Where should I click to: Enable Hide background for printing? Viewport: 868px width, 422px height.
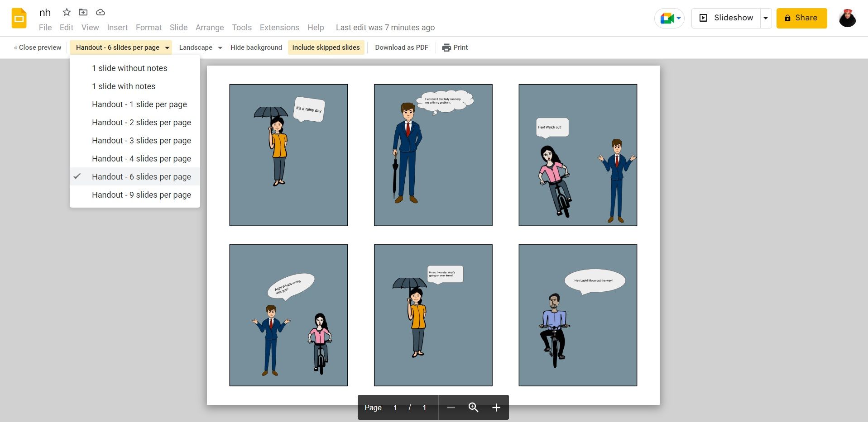[256, 47]
